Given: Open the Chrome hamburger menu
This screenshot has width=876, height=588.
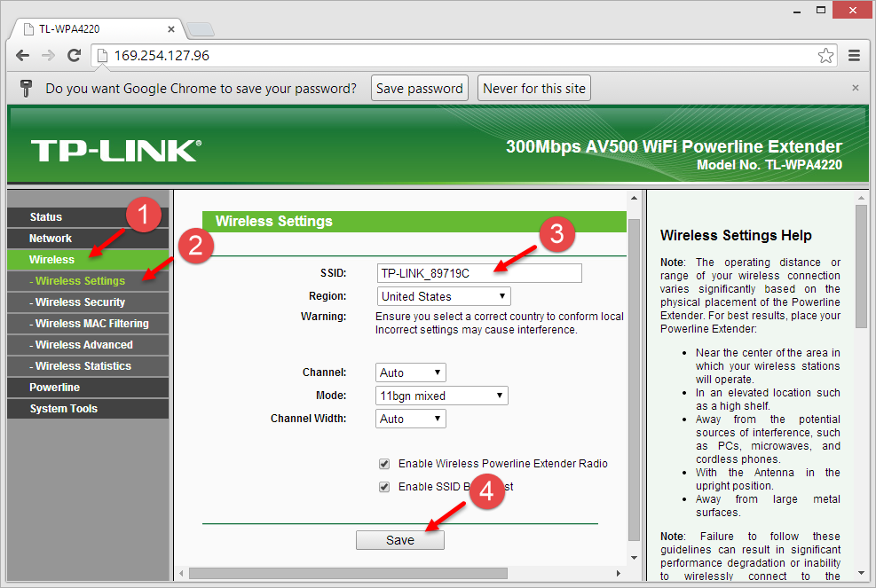Looking at the screenshot, I should click(x=854, y=56).
